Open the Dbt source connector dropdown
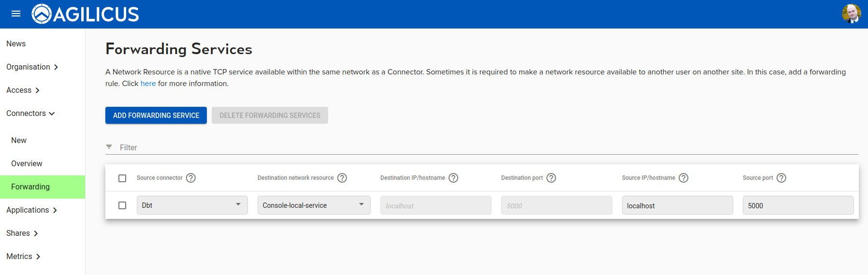The height and width of the screenshot is (275, 868). coord(192,205)
